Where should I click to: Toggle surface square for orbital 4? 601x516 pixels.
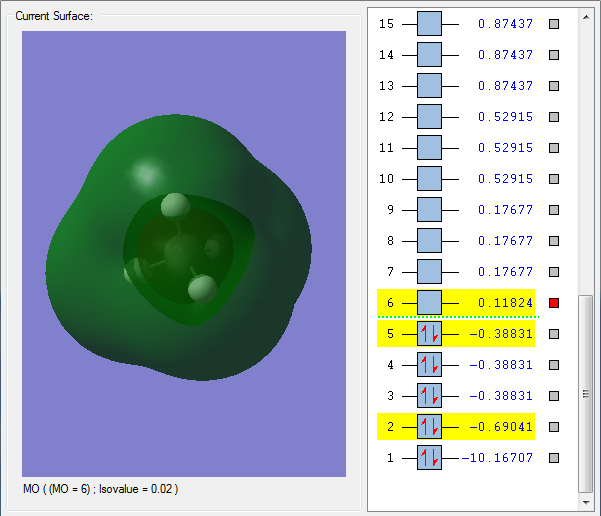(x=554, y=365)
